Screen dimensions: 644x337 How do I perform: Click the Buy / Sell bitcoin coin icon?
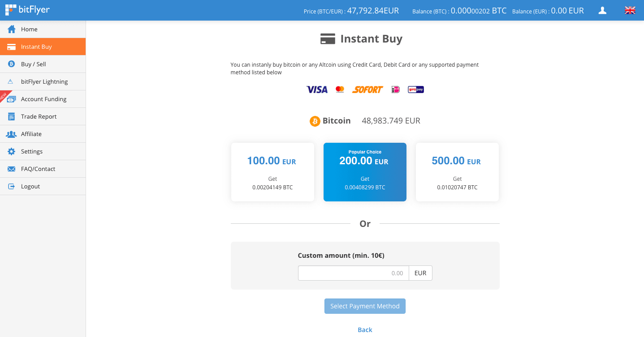(12, 64)
